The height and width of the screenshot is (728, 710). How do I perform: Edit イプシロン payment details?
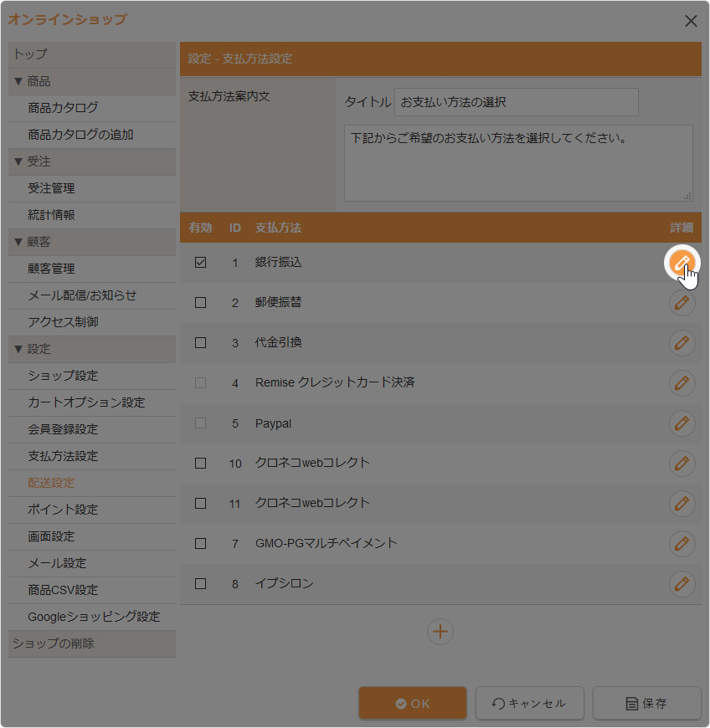pyautogui.click(x=682, y=584)
